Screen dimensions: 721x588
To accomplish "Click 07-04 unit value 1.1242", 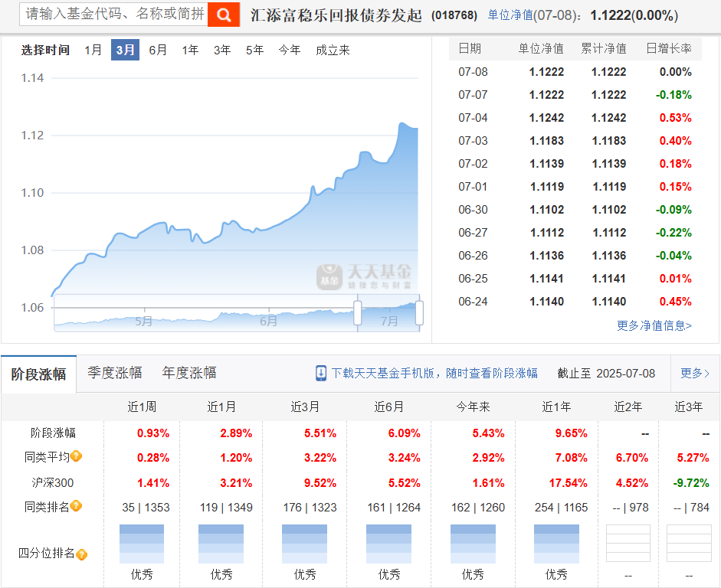I will click(546, 118).
